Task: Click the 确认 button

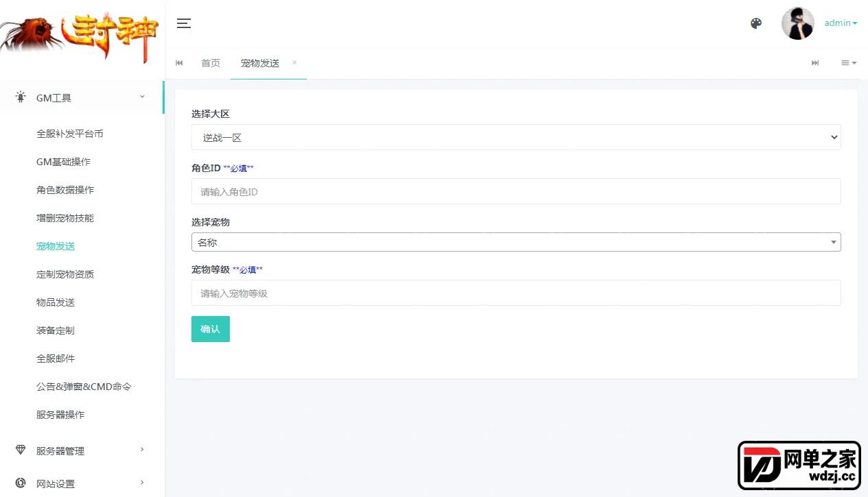Action: [x=211, y=329]
